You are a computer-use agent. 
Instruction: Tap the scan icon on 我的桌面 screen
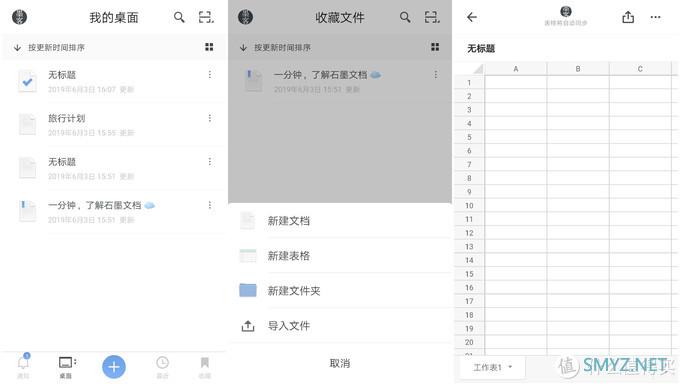tap(206, 17)
